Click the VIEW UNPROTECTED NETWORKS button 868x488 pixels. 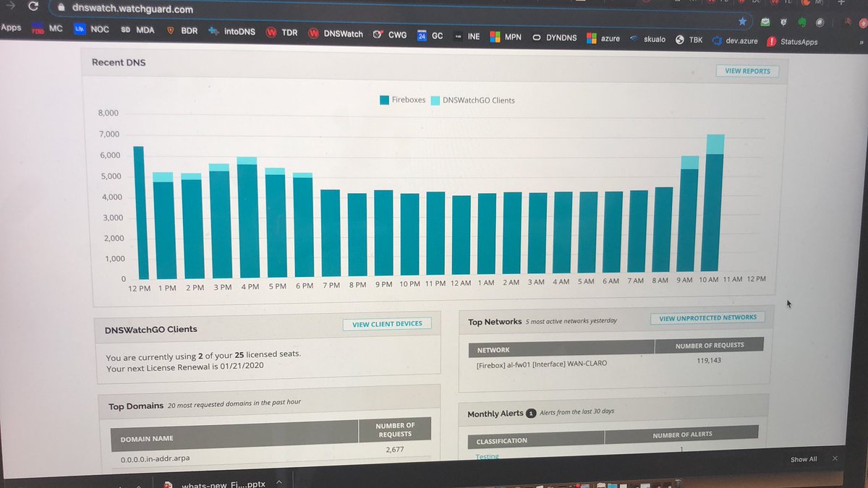click(707, 317)
